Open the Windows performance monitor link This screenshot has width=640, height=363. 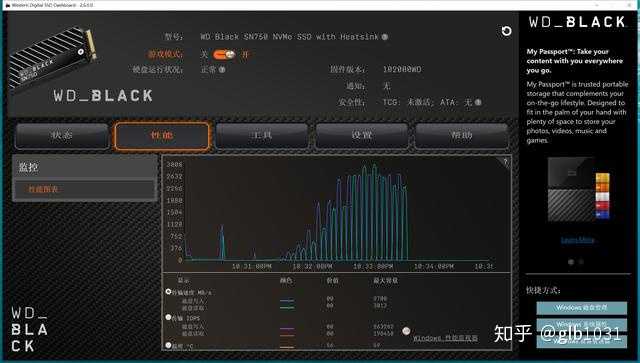(x=445, y=338)
